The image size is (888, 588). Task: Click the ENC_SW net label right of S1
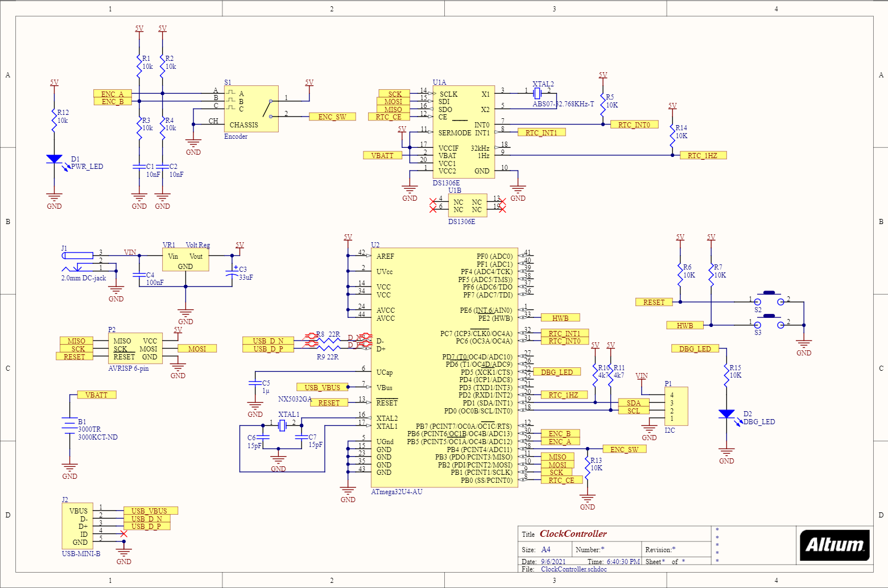pos(332,117)
